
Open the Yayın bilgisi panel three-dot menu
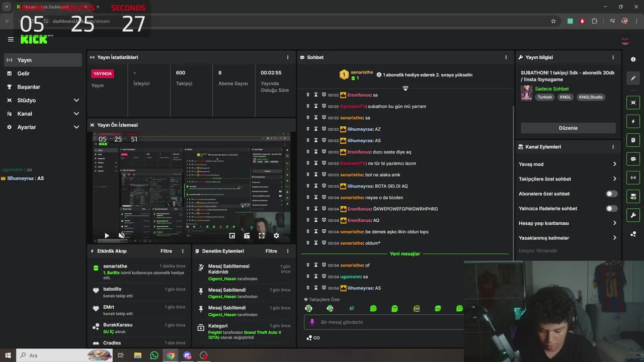613,57
